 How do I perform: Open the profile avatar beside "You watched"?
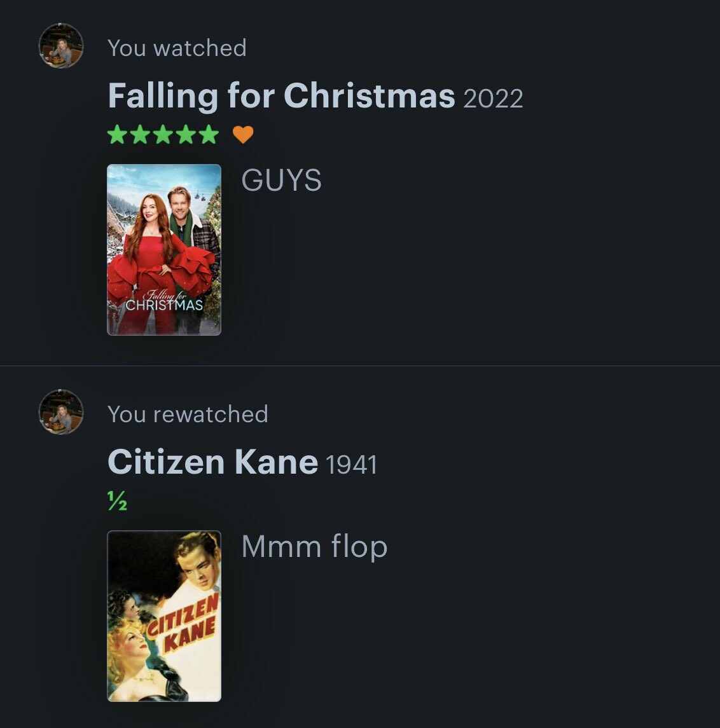click(61, 46)
